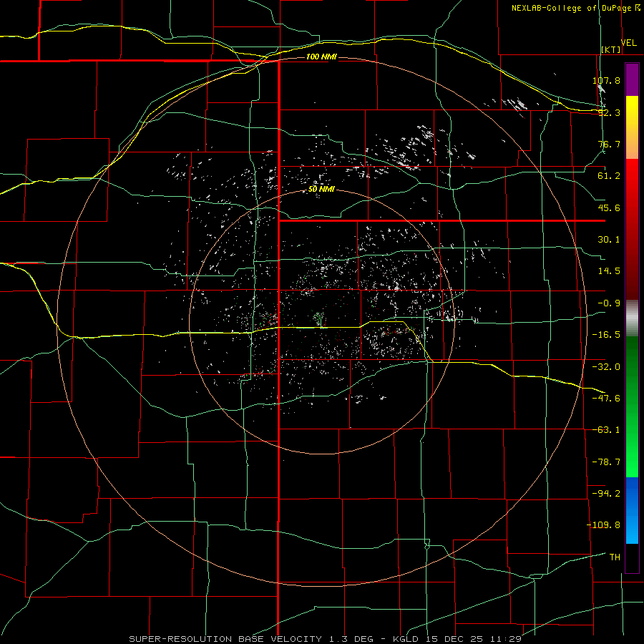Viewport: 644px width, 644px height.
Task: Click the TH legend label
Action: click(x=615, y=557)
